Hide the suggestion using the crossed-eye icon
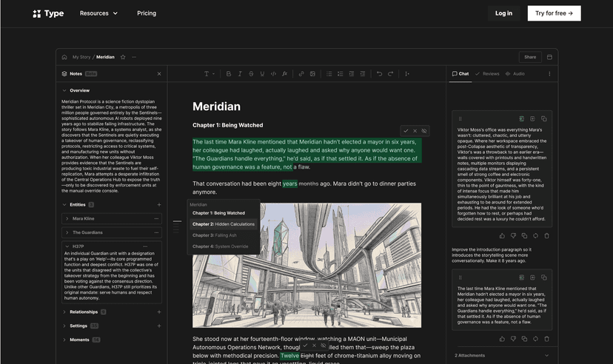 click(424, 131)
